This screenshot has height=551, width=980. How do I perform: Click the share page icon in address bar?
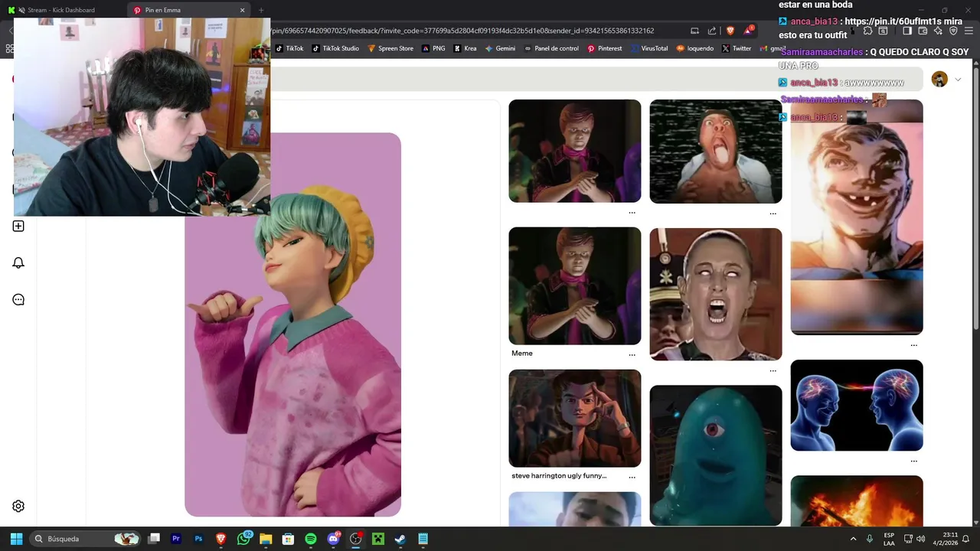[x=712, y=31]
